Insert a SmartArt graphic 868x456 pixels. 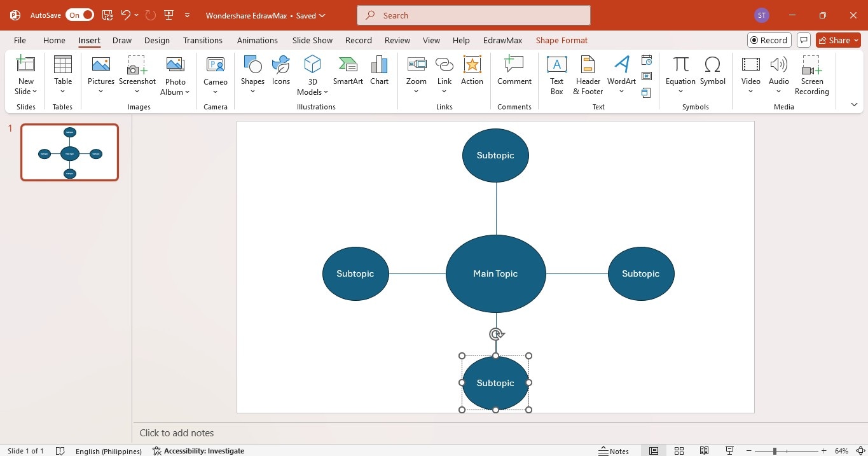pos(348,70)
